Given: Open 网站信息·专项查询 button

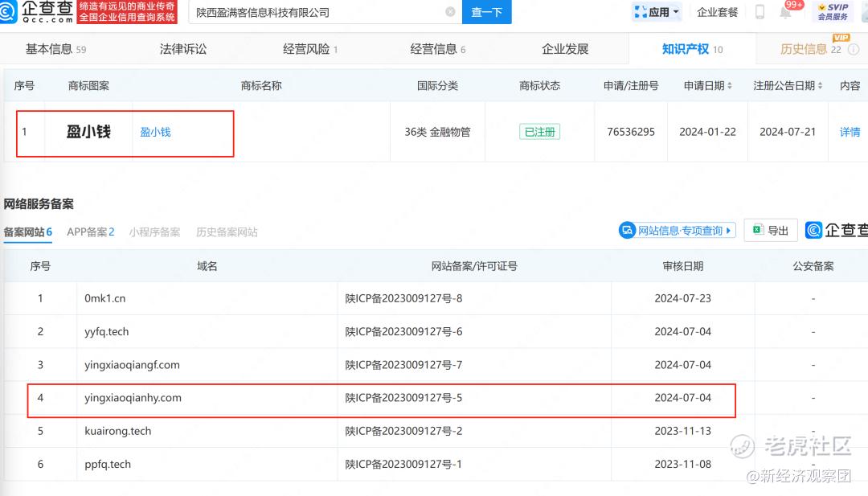Looking at the screenshot, I should (x=678, y=230).
